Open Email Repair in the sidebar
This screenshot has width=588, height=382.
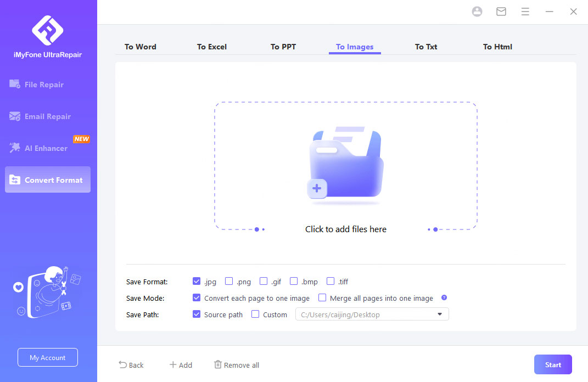(48, 116)
